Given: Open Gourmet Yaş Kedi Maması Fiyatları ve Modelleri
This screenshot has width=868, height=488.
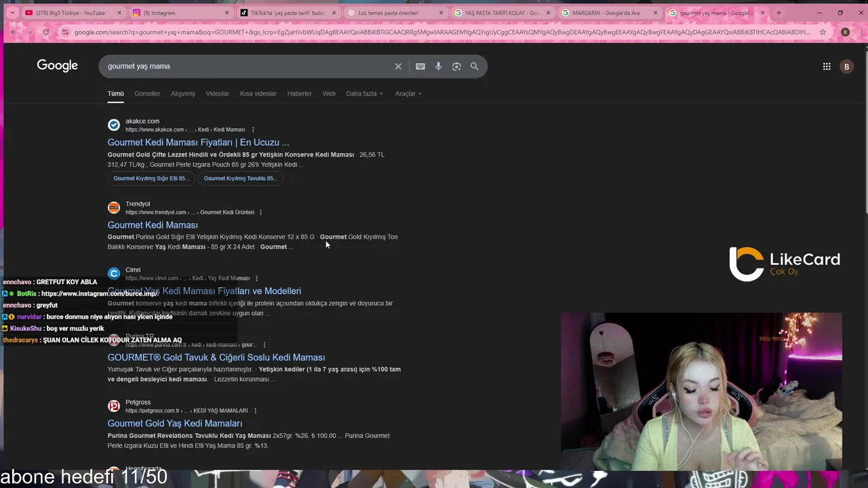Looking at the screenshot, I should click(204, 291).
